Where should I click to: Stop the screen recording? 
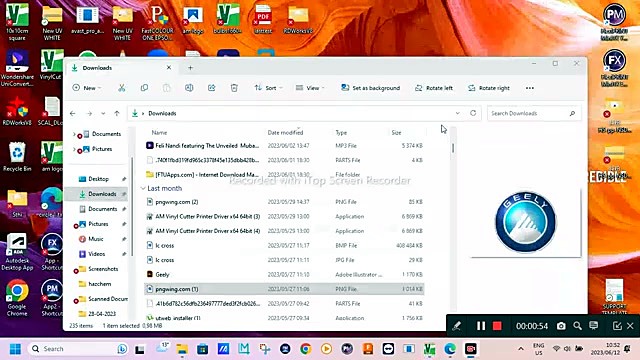[497, 326]
